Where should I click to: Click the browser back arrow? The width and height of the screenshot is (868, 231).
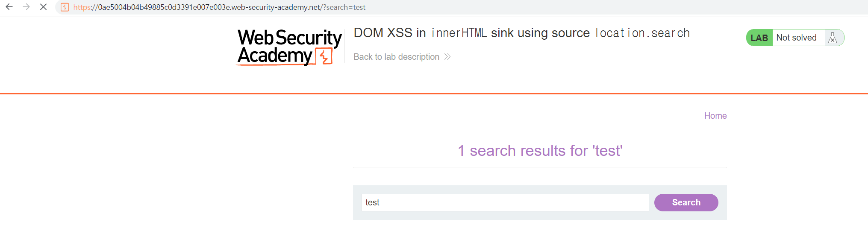[x=9, y=7]
